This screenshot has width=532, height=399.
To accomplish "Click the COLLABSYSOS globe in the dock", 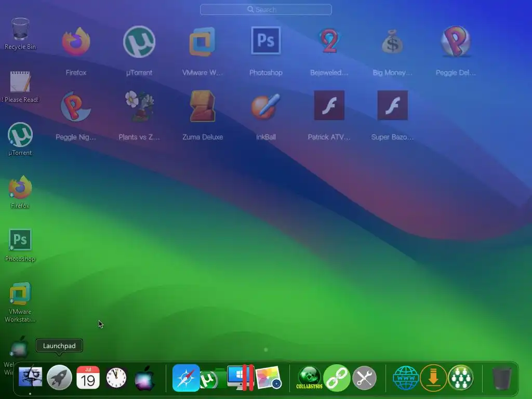I will (309, 378).
